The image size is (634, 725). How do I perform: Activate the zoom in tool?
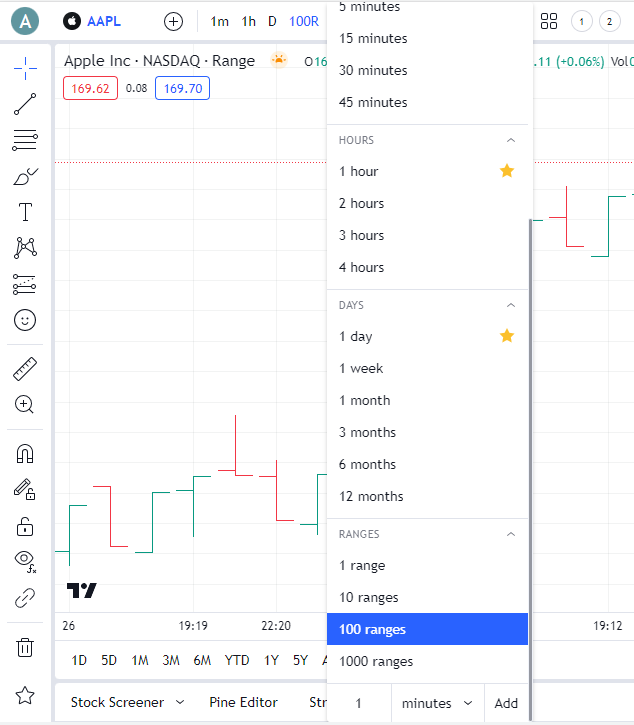click(x=24, y=405)
